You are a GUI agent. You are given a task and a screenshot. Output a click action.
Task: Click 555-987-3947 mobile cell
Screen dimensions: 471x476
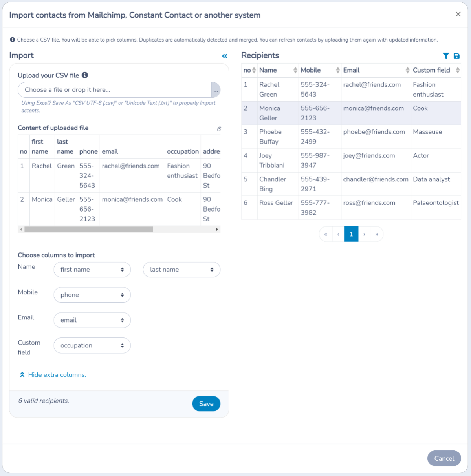coord(320,160)
